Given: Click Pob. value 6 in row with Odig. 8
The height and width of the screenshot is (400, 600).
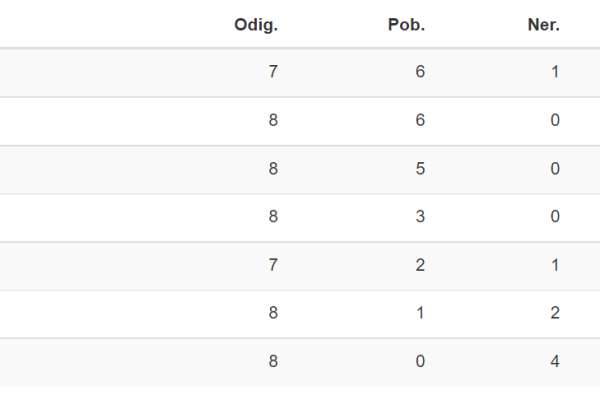Looking at the screenshot, I should (x=420, y=120).
